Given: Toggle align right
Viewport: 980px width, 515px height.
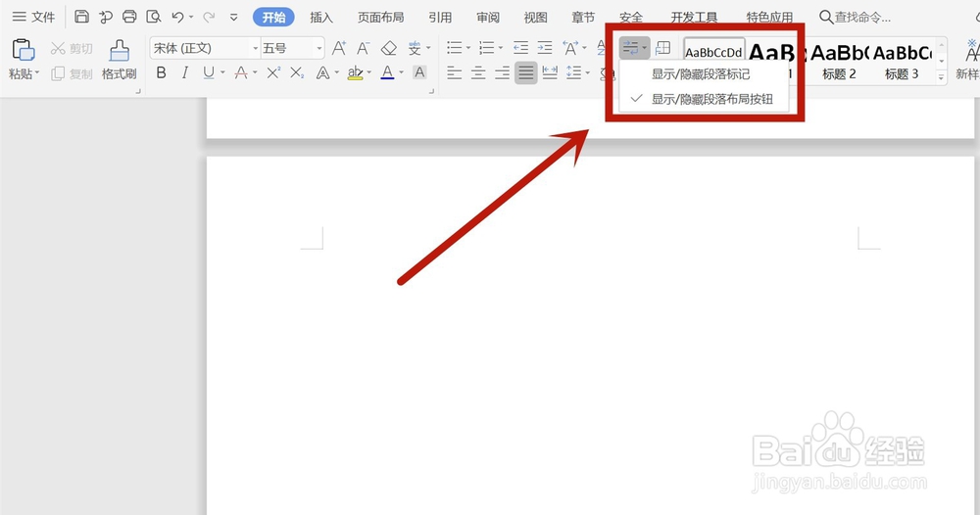Looking at the screenshot, I should tap(502, 73).
